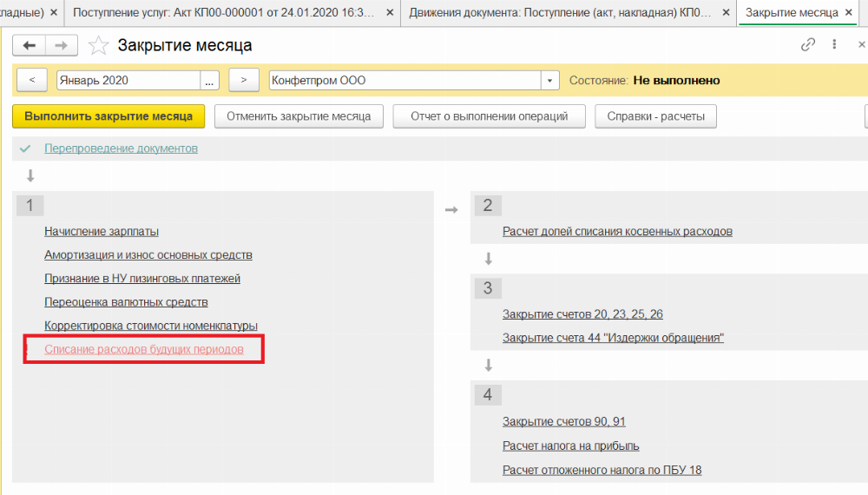The width and height of the screenshot is (868, 495).
Task: Click the forward navigation arrow
Action: pyautogui.click(x=61, y=46)
